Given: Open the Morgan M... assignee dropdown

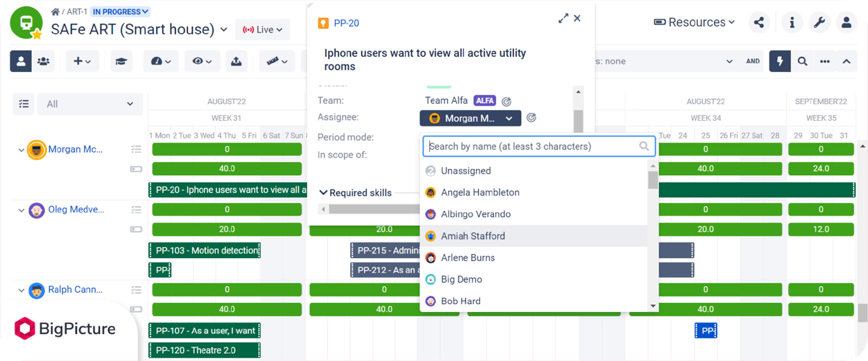Looking at the screenshot, I should [470, 118].
